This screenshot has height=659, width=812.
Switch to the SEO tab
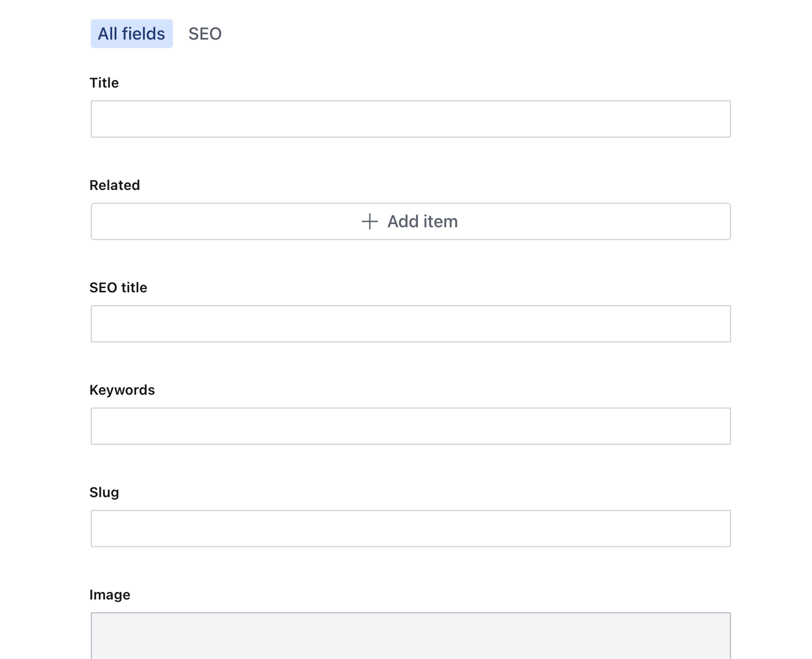205,34
